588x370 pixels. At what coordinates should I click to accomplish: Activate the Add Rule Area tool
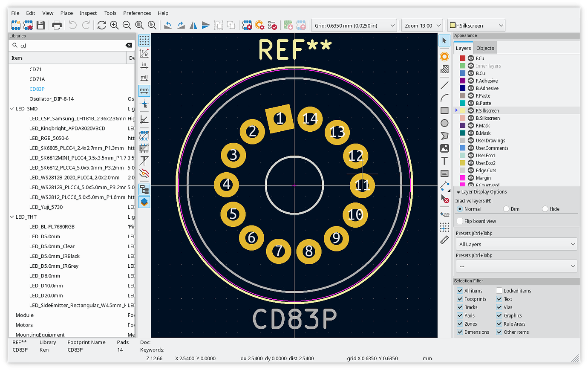[x=444, y=69]
